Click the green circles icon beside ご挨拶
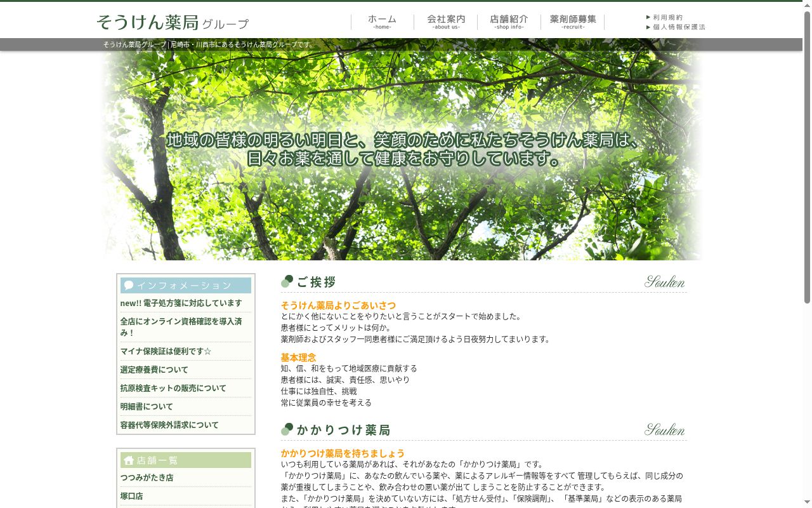The height and width of the screenshot is (508, 812). coord(287,281)
